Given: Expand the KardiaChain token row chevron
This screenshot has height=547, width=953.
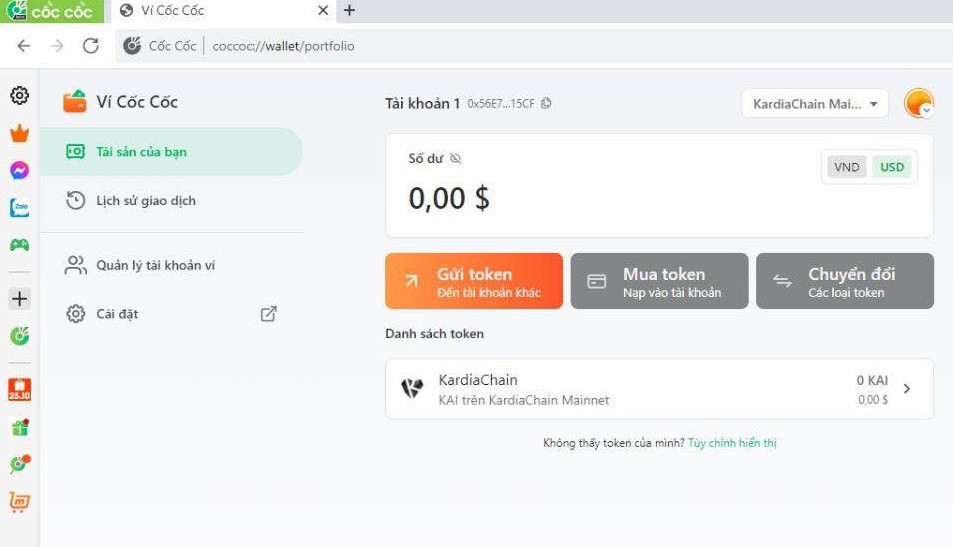Looking at the screenshot, I should pyautogui.click(x=907, y=389).
